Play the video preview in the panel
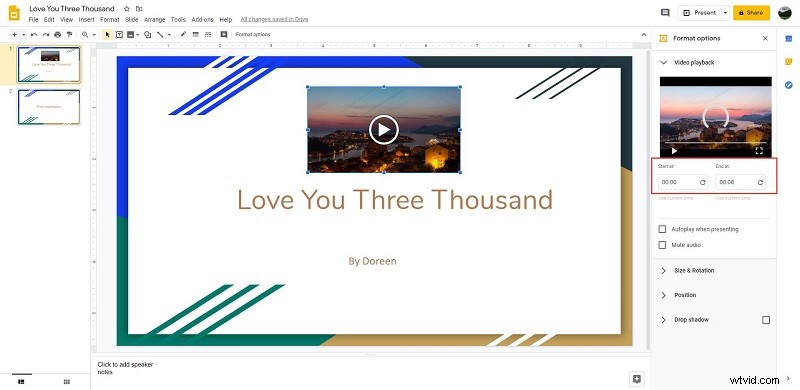Screen dimensions: 800x390 coord(674,151)
